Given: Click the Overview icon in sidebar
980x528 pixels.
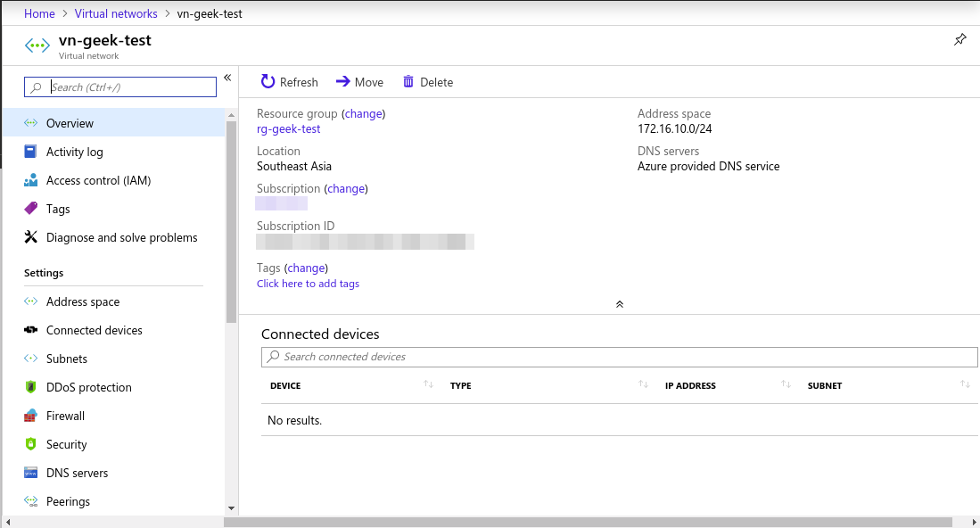Looking at the screenshot, I should [x=30, y=123].
